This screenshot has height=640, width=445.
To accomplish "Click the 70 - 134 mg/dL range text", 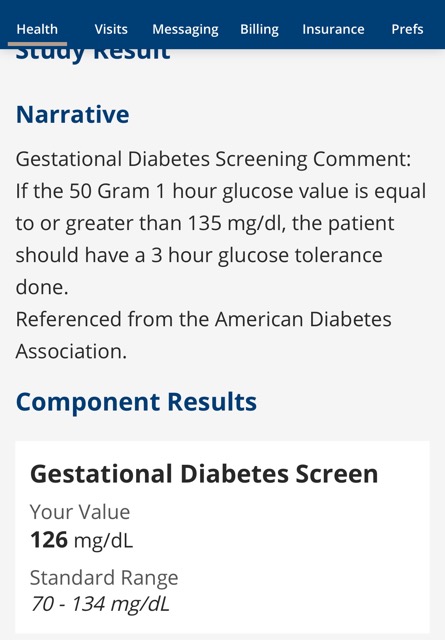I will point(100,604).
